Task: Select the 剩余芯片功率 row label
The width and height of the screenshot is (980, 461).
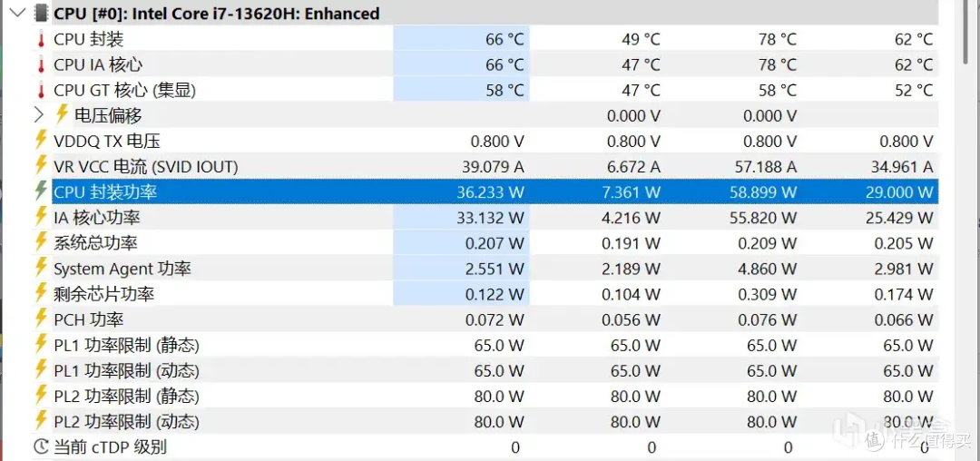Action: click(103, 294)
